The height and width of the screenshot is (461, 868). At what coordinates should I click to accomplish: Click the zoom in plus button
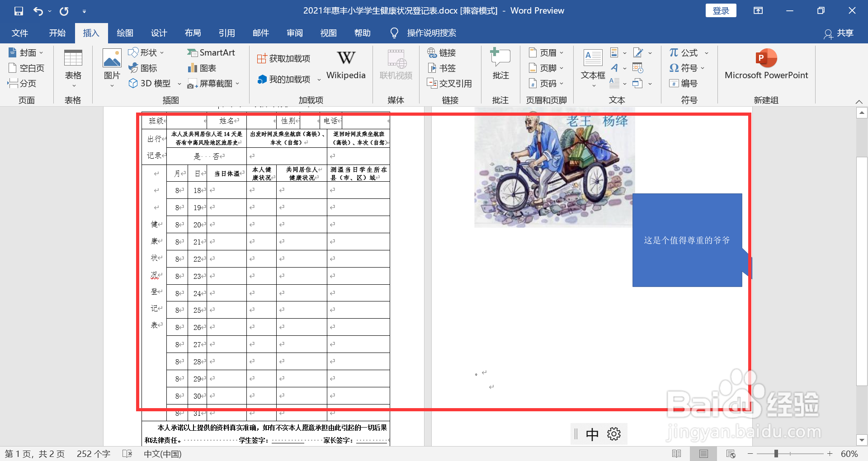[830, 454]
